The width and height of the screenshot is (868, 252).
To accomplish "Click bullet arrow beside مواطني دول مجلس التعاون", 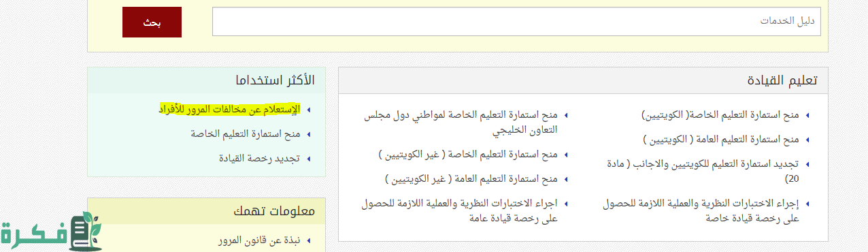I will 565,116.
